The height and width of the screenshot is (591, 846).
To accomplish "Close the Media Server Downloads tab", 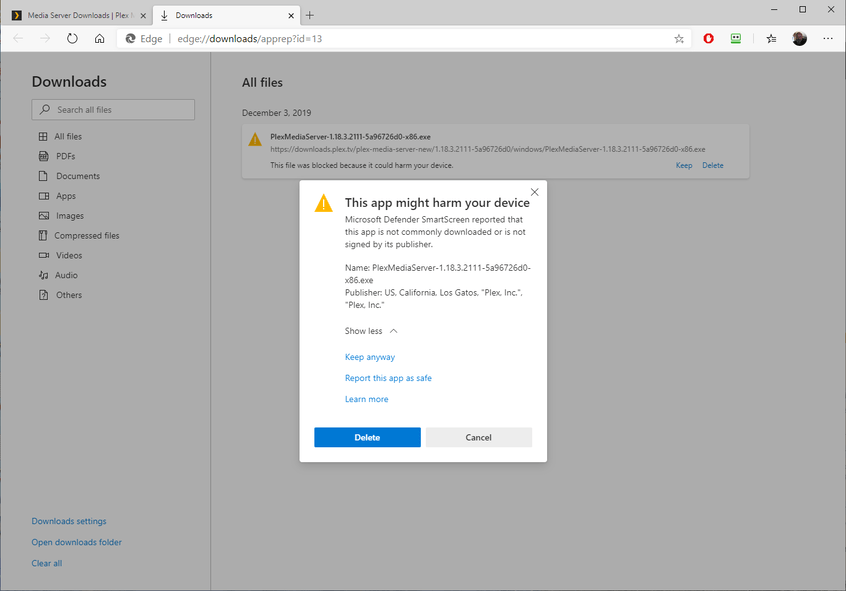I will (x=143, y=16).
